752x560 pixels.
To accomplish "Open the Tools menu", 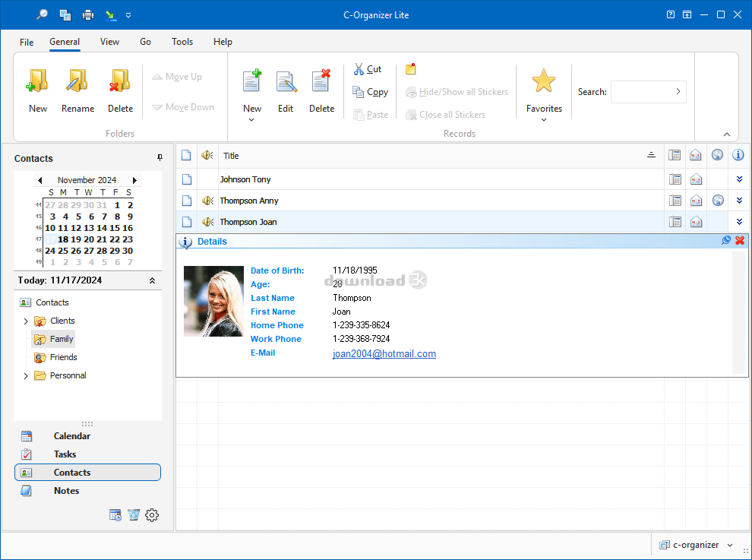I will [x=182, y=42].
